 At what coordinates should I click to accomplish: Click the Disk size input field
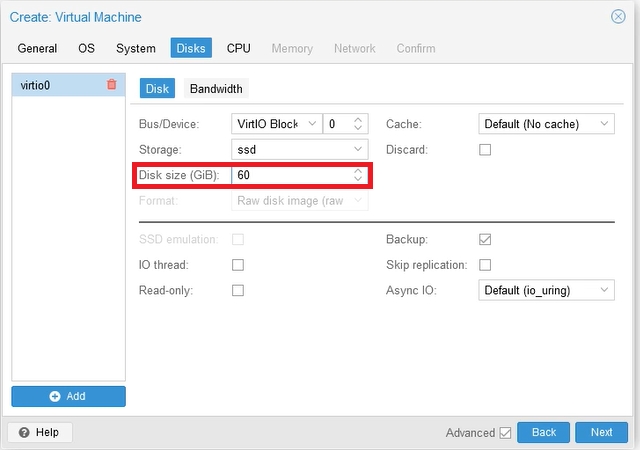point(290,176)
